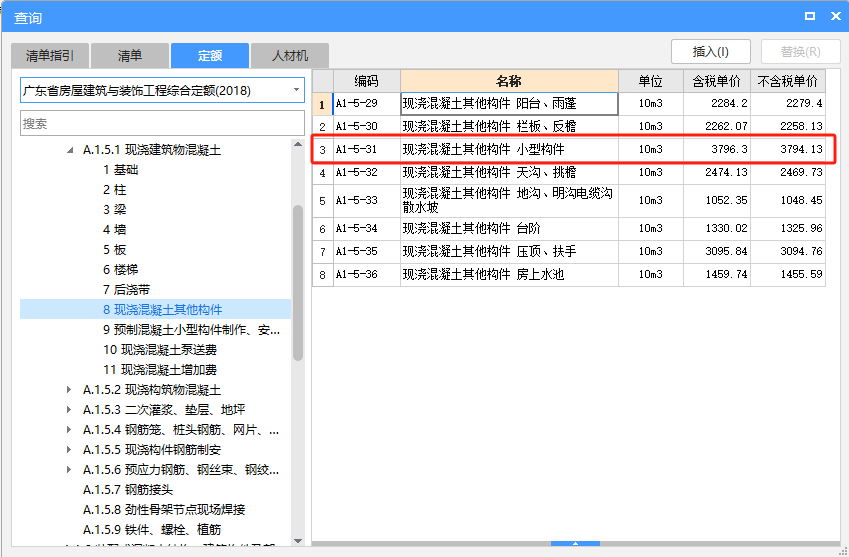
Task: Select the row coded A1-5-33
Action: click(x=569, y=201)
